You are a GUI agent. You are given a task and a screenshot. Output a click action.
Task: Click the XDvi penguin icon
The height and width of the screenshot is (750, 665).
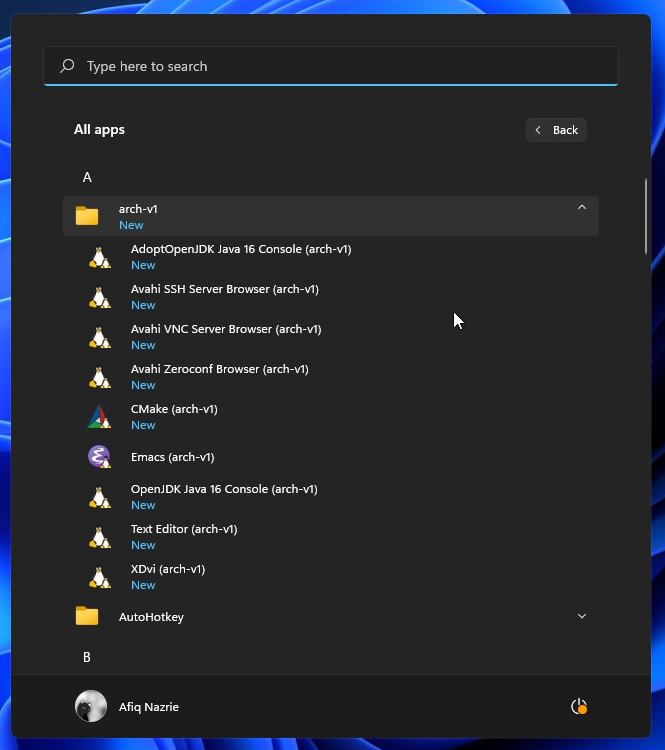(x=100, y=577)
